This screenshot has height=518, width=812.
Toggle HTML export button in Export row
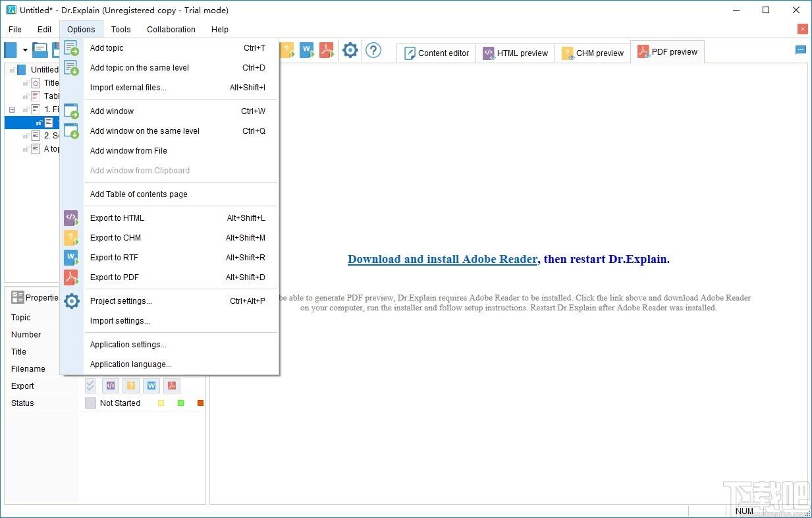click(x=111, y=386)
